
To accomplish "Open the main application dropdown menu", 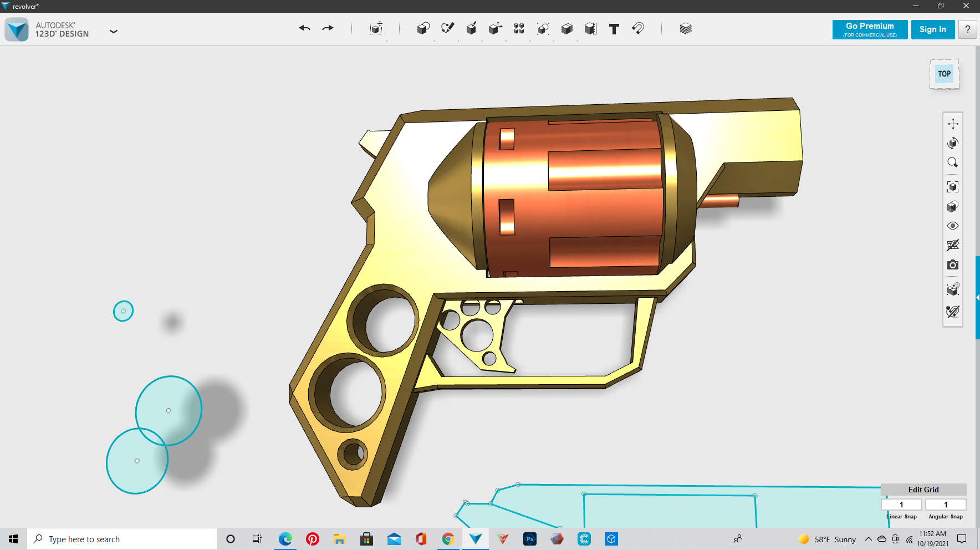I will (114, 32).
